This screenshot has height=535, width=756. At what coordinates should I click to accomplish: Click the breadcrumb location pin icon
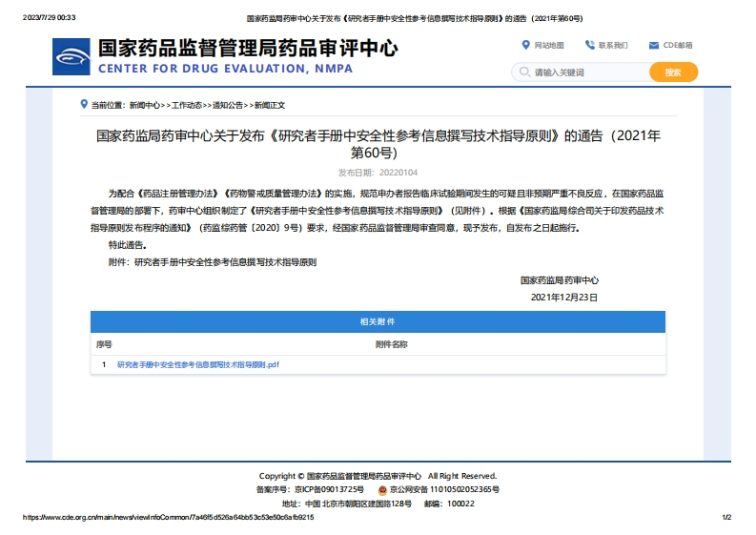(84, 104)
